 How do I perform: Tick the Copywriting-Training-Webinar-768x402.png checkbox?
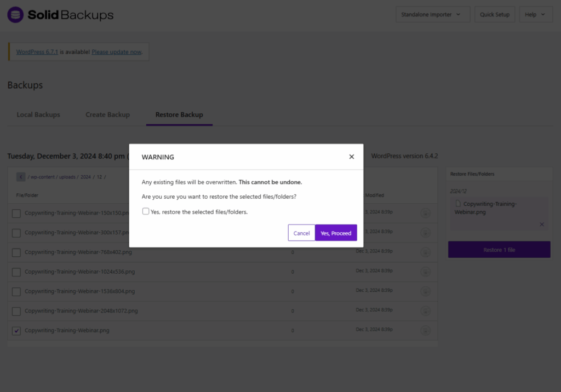16,252
